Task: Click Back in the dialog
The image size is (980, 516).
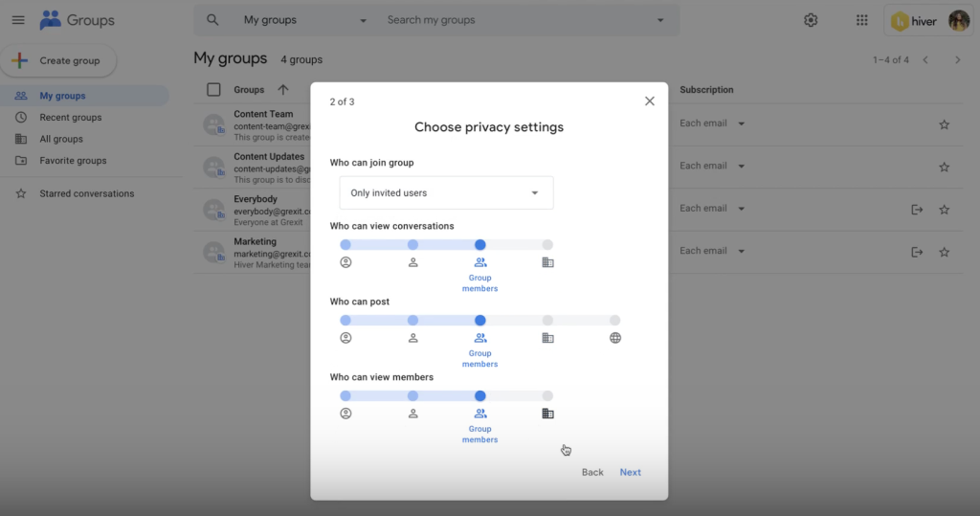Action: click(592, 472)
